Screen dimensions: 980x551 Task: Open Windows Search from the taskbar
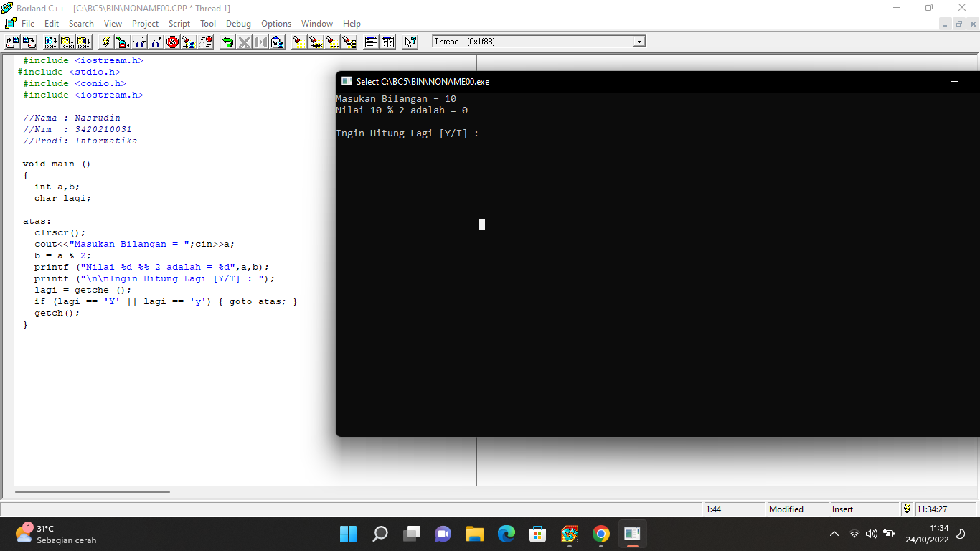[380, 534]
